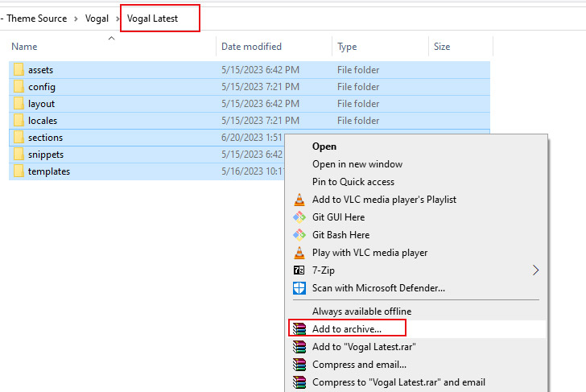
Task: Choose Add to archive...
Action: coord(347,329)
